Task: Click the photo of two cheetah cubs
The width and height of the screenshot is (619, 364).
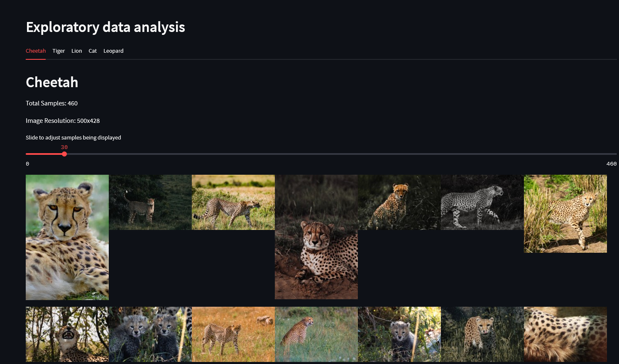Action: [x=150, y=334]
